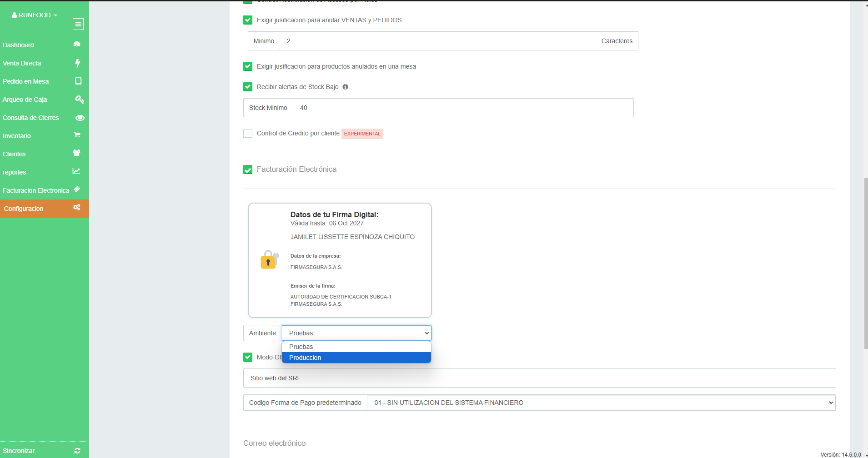Enable Control de Credito por cliente checkbox
The image size is (868, 458).
pos(248,134)
